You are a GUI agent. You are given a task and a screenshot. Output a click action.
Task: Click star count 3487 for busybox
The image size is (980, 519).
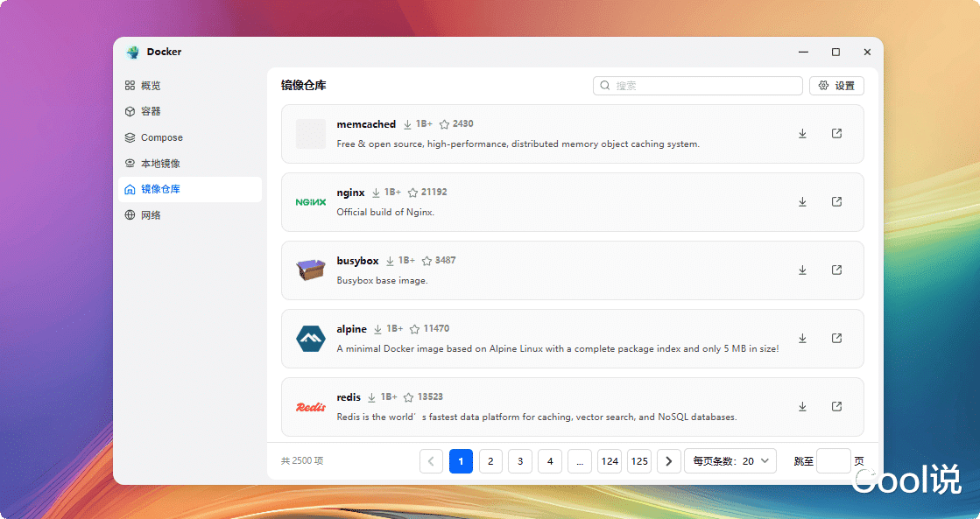tap(445, 261)
